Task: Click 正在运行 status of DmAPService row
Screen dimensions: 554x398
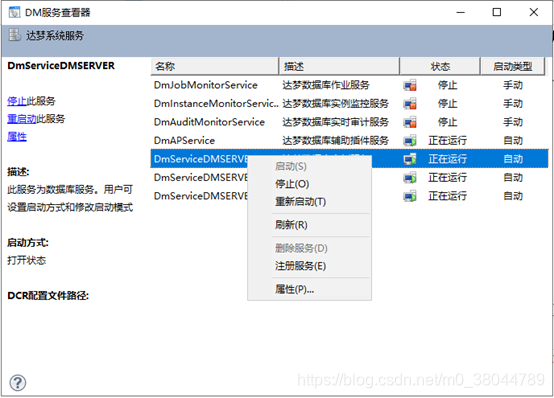Action: (x=447, y=140)
